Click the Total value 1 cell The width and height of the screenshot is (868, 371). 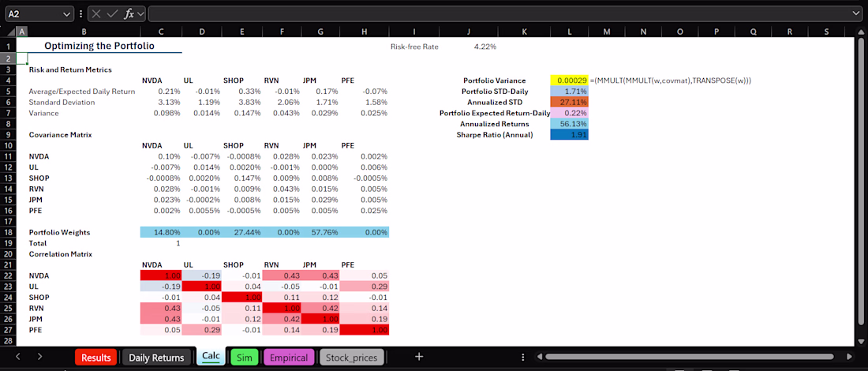pos(161,243)
